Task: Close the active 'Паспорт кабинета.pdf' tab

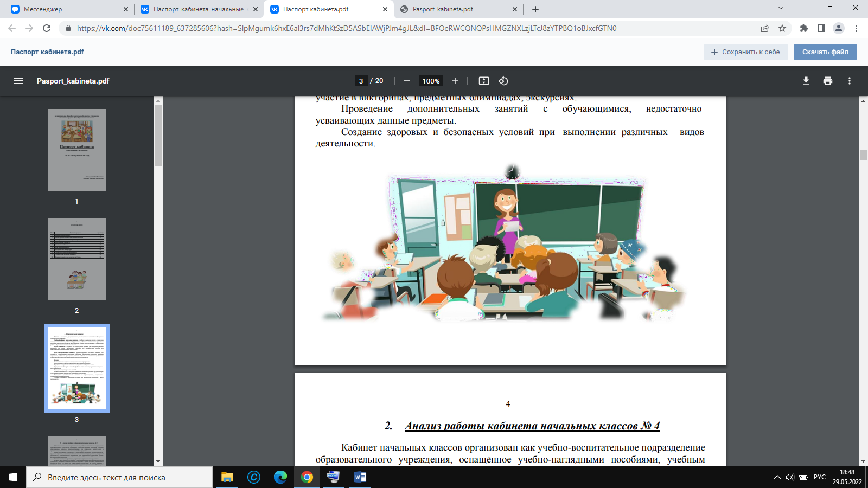Action: pyautogui.click(x=385, y=9)
